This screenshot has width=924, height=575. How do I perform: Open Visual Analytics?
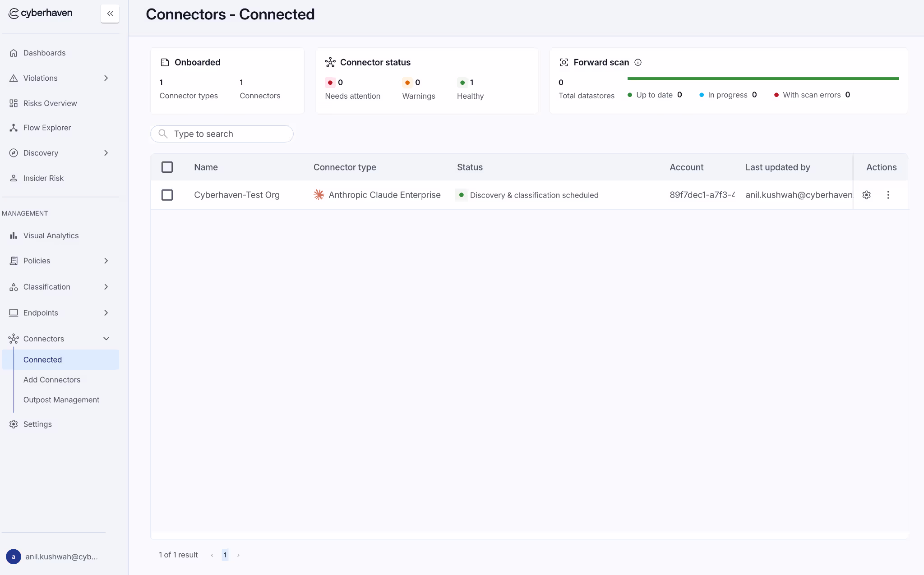[51, 235]
